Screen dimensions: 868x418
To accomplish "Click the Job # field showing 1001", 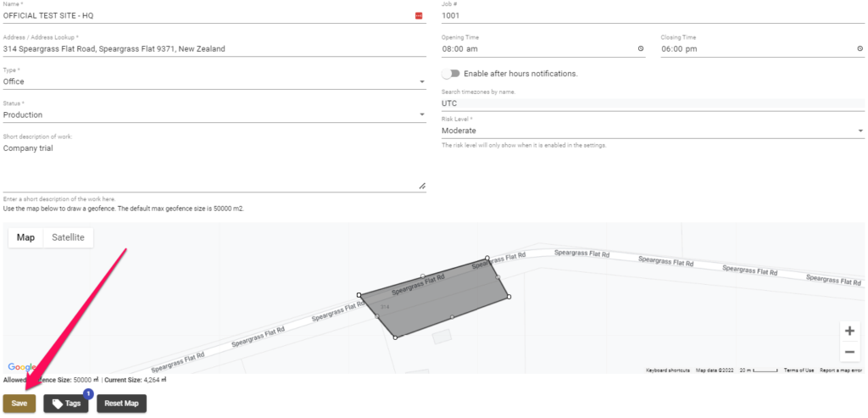I will 654,16.
